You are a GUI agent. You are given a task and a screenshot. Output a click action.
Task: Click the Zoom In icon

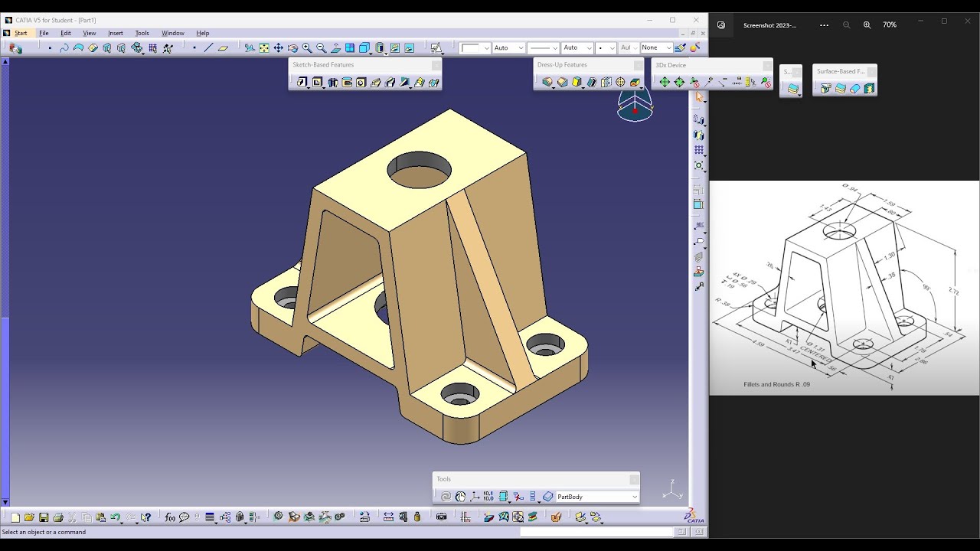pos(307,47)
